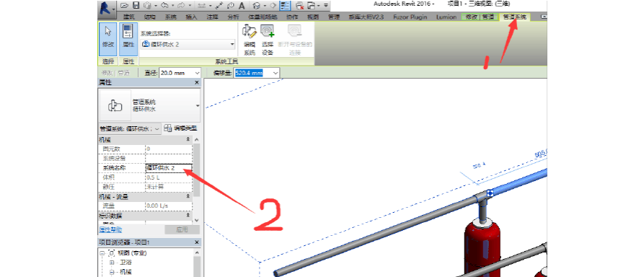Image resolution: width=644 pixels, height=277 pixels.
Task: Click the Switch windows icon
Action: coord(312,6)
